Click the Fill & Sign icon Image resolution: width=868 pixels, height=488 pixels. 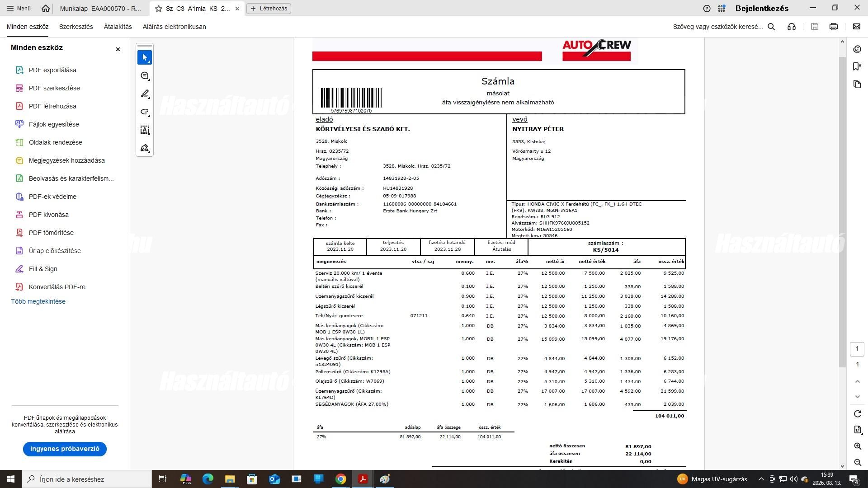19,269
